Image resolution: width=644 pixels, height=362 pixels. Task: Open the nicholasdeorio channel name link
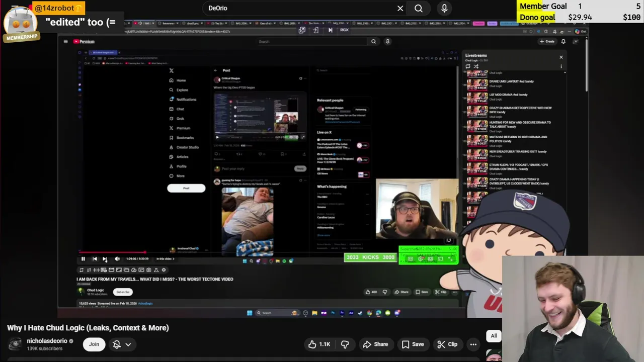(47, 341)
